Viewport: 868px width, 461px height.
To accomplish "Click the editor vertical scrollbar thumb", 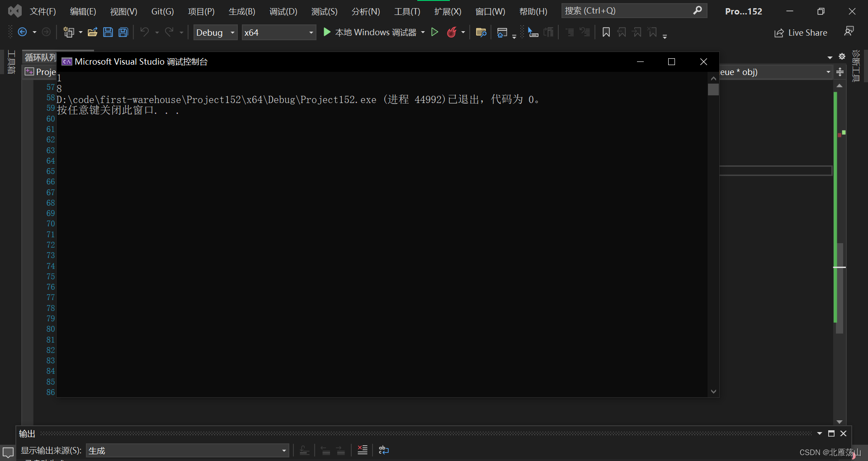I will (840, 288).
